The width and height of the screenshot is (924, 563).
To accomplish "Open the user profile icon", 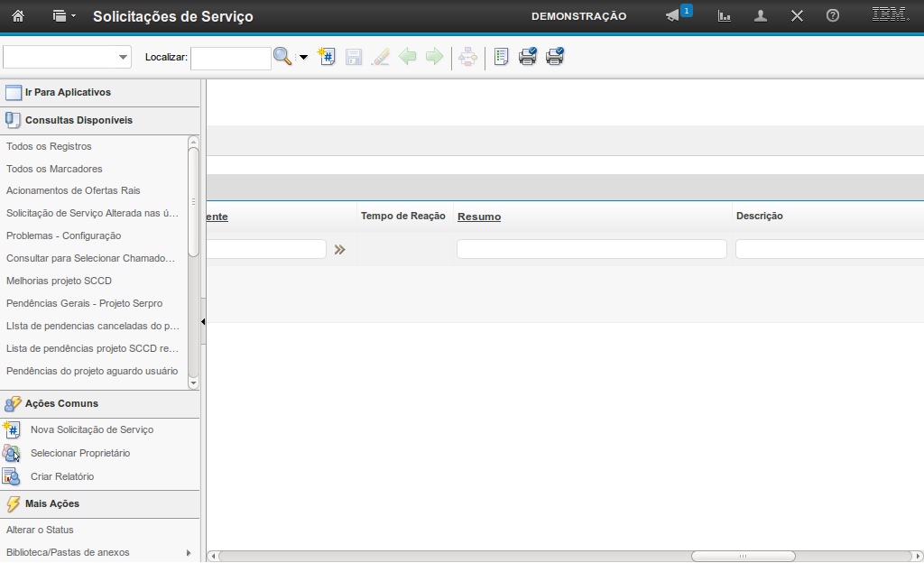I will [761, 16].
